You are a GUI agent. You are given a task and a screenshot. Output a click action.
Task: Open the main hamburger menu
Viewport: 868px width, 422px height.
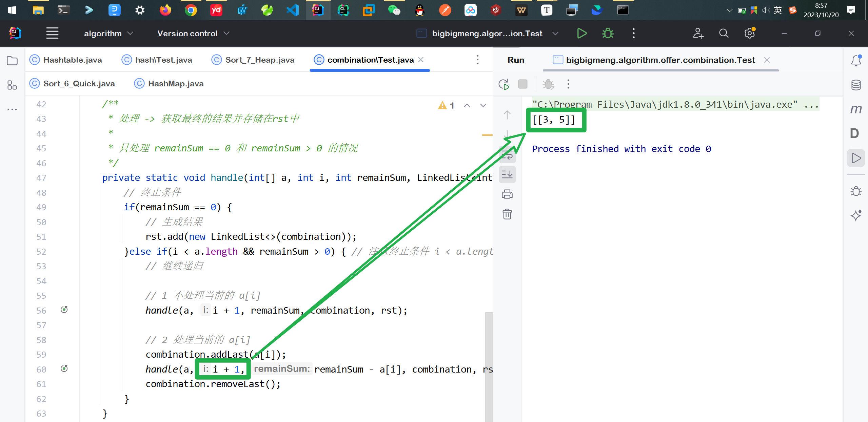tap(52, 33)
